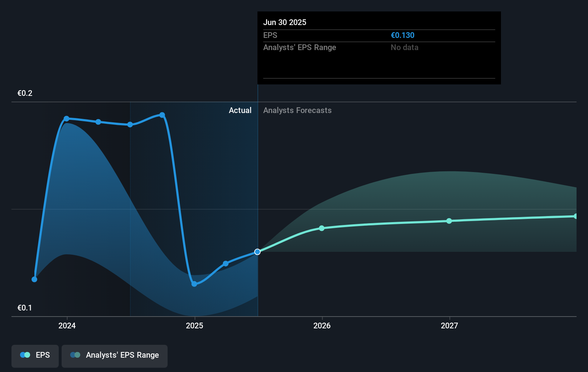Expand the EPS row in the tooltip
The height and width of the screenshot is (372, 588).
[x=270, y=35]
